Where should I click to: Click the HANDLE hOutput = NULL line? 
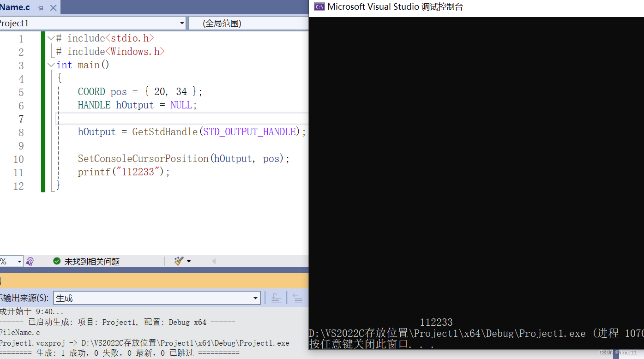pos(138,105)
